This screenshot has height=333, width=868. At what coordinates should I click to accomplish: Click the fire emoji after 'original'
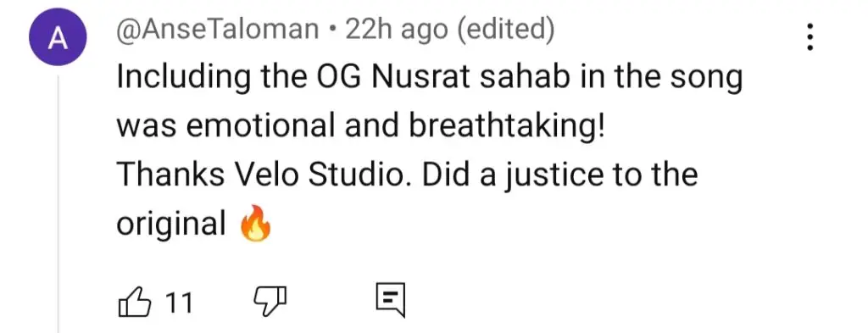click(255, 225)
